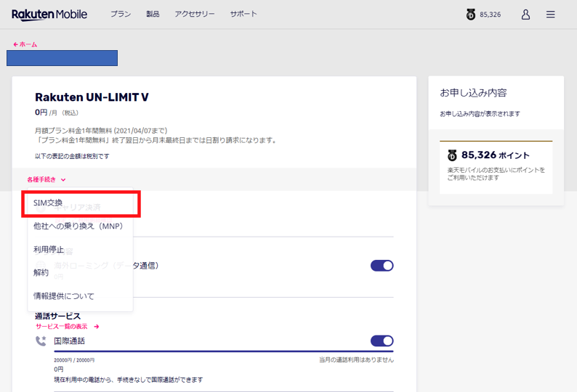Click the arrow beside サービス一覧の表示
The width and height of the screenshot is (577, 392).
97,327
